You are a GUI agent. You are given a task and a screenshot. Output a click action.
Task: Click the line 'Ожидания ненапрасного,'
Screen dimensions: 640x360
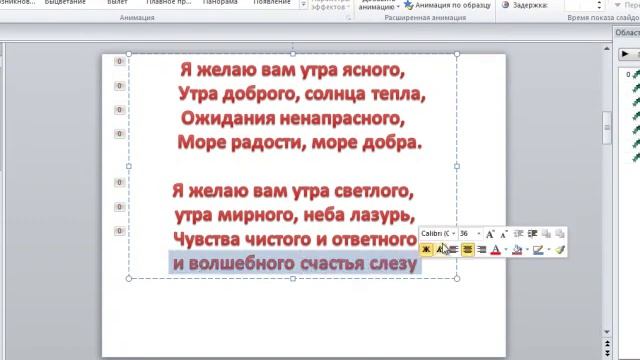coord(293,118)
